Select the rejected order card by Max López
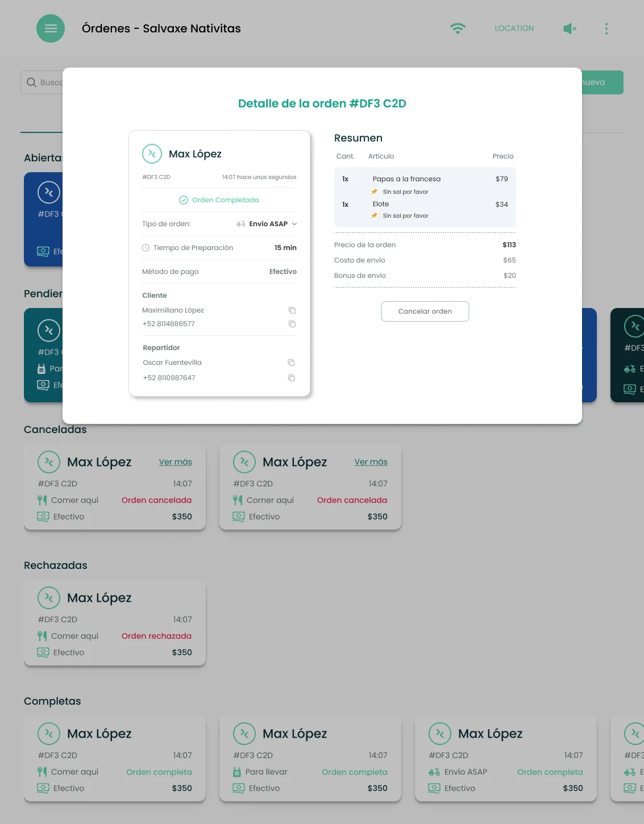The image size is (644, 824). point(115,623)
